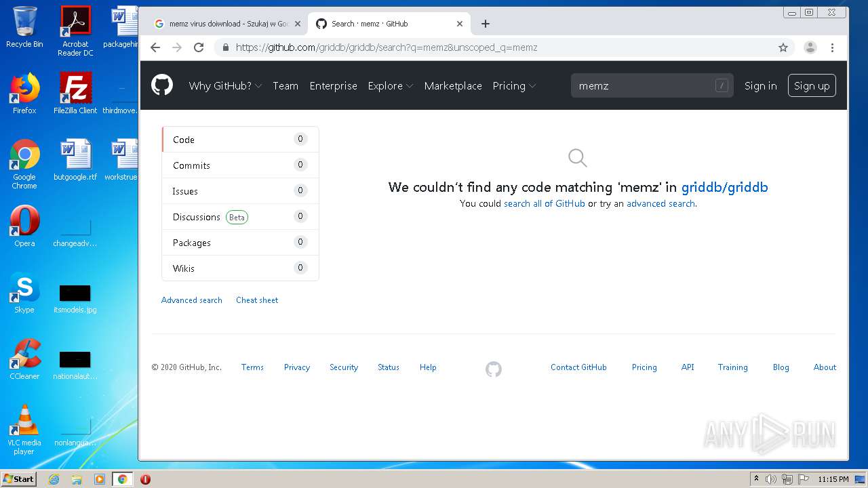The width and height of the screenshot is (868, 488).
Task: Select Code results filter
Action: 240,140
